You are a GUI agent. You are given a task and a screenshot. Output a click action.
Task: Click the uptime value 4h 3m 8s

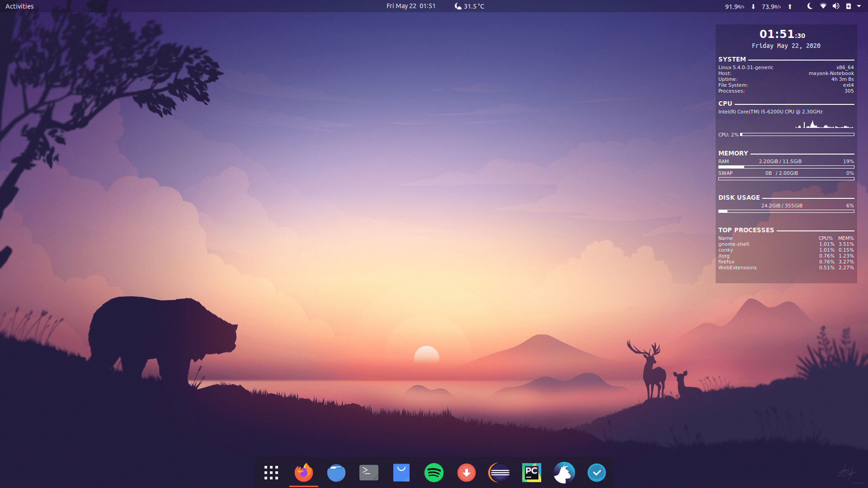pyautogui.click(x=843, y=80)
